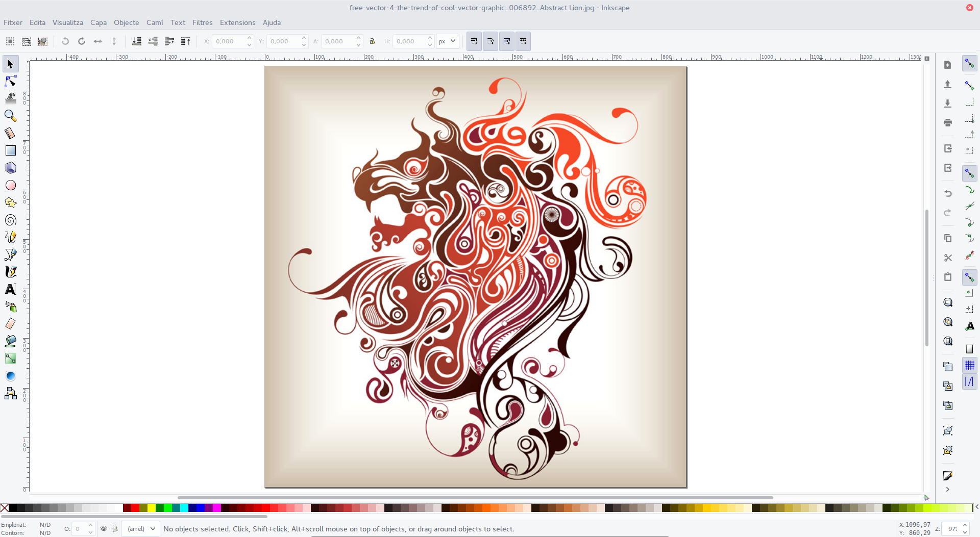Toggle snap to grids

(969, 365)
